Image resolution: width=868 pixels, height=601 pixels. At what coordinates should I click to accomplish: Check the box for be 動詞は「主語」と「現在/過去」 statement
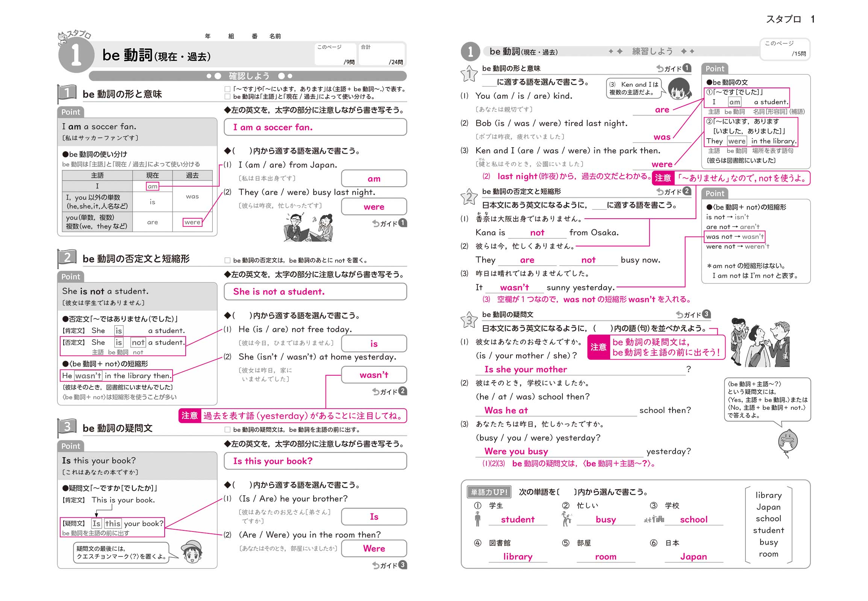click(x=227, y=97)
